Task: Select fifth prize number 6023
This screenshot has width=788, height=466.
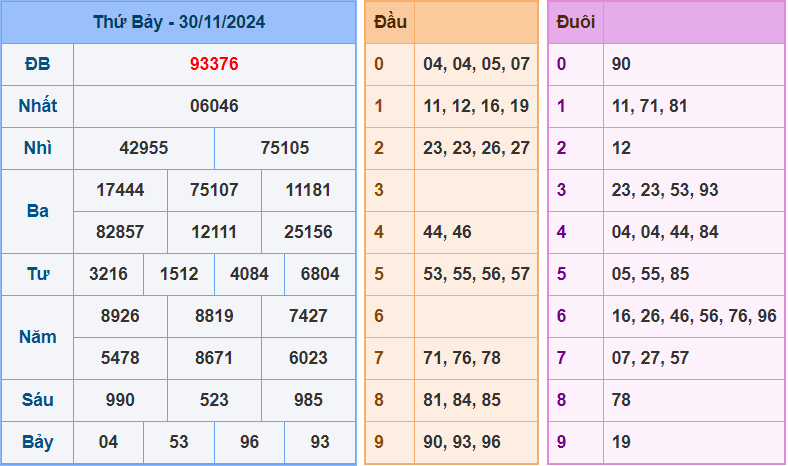Action: [308, 358]
